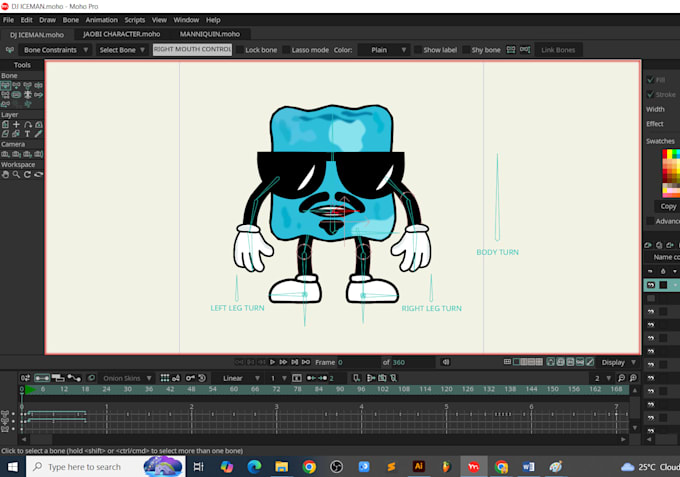Select the BODY TURN bone on canvas
This screenshot has width=680, height=477.
point(497,196)
